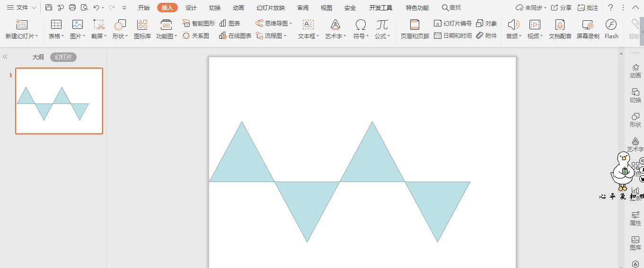Open the 文件 file menu dropdown
The image size is (644, 268).
21,8
